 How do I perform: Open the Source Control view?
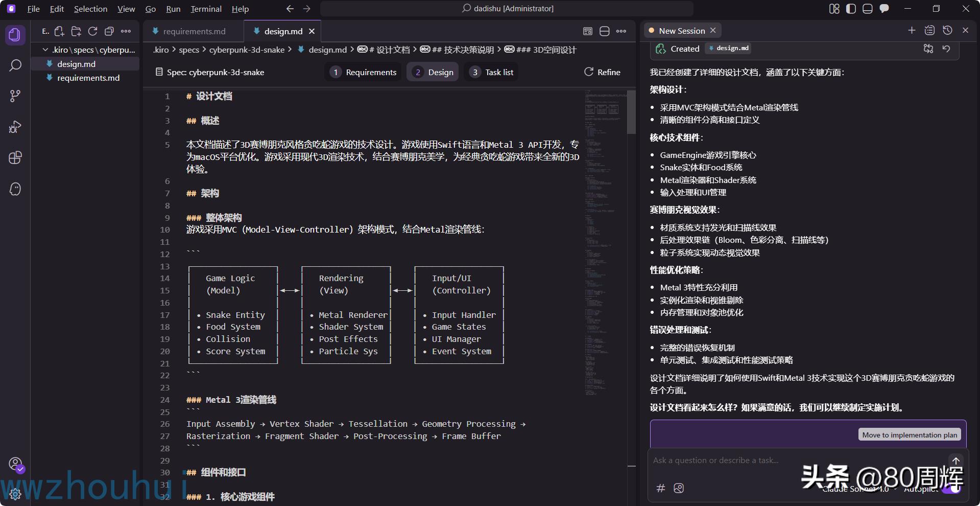15,96
